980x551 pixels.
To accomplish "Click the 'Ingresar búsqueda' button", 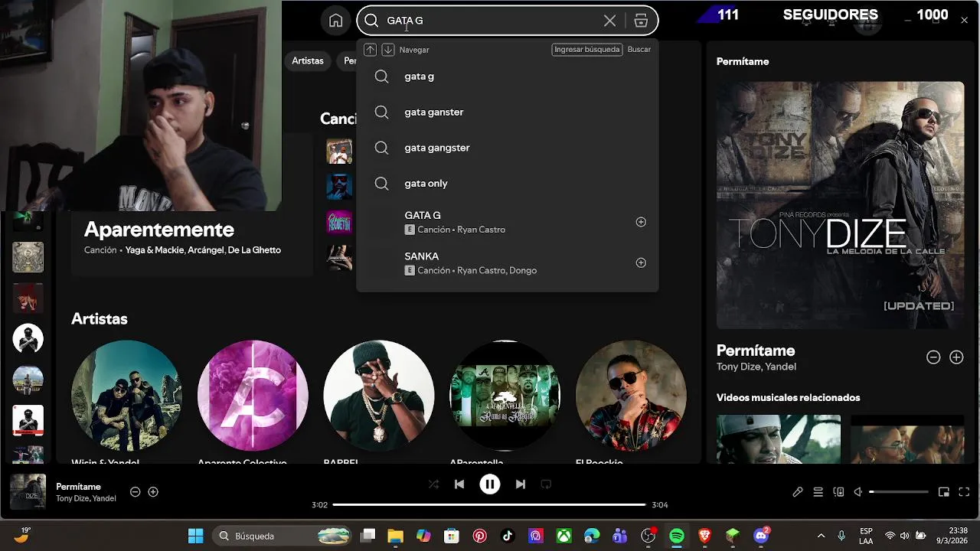I will (586, 50).
